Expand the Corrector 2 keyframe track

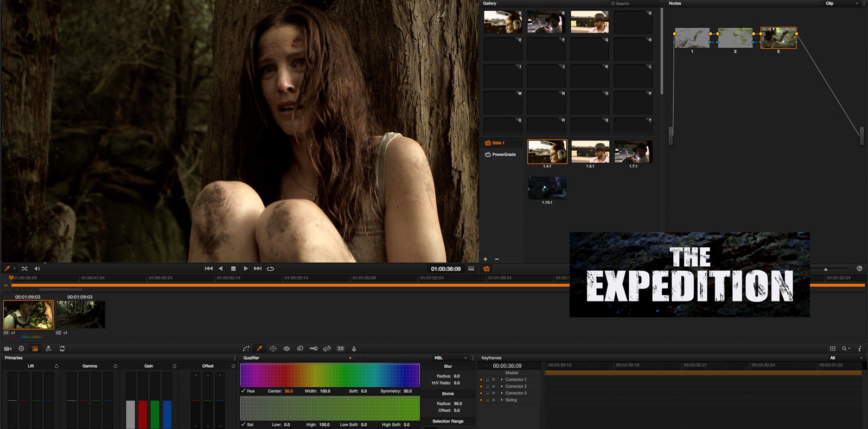(502, 386)
